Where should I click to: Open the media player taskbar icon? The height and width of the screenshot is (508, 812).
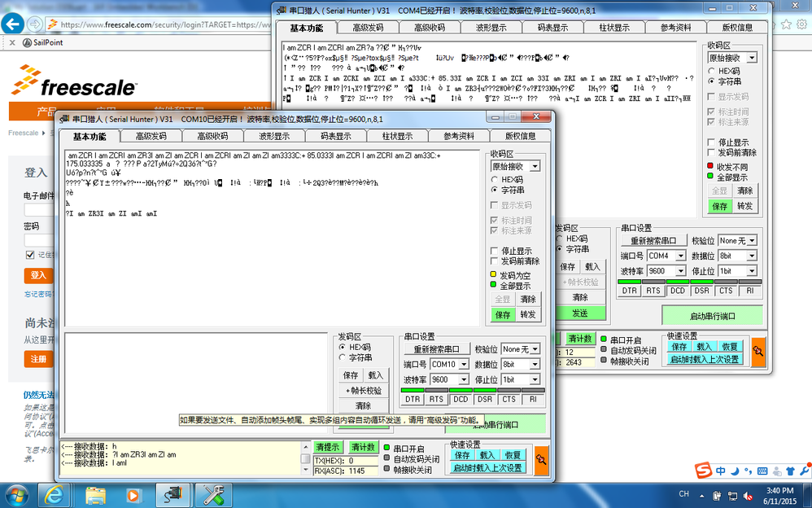[x=133, y=496]
